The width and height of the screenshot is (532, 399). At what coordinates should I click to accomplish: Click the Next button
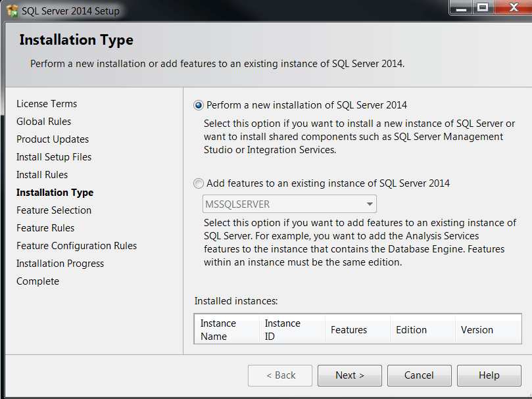[x=350, y=375]
